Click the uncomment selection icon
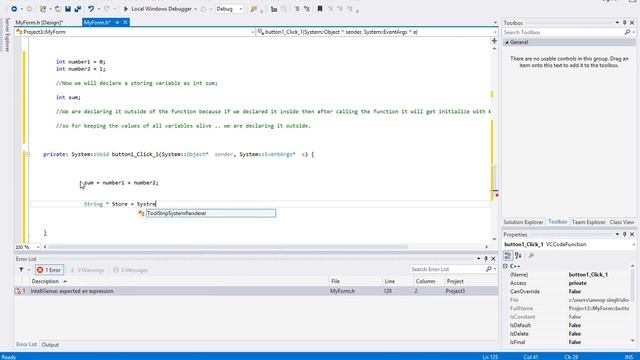 [307, 9]
